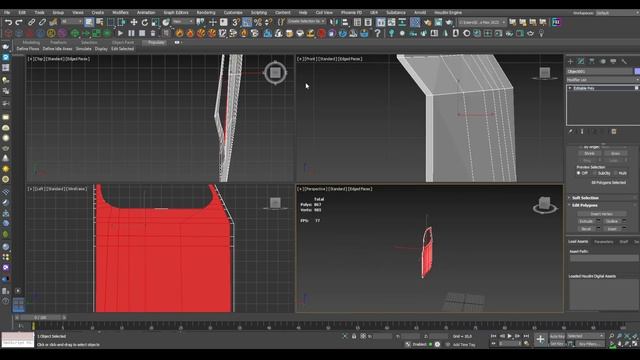Viewport: 640px width, 360px height.
Task: Click the Asset Path input field
Action: pos(604,258)
